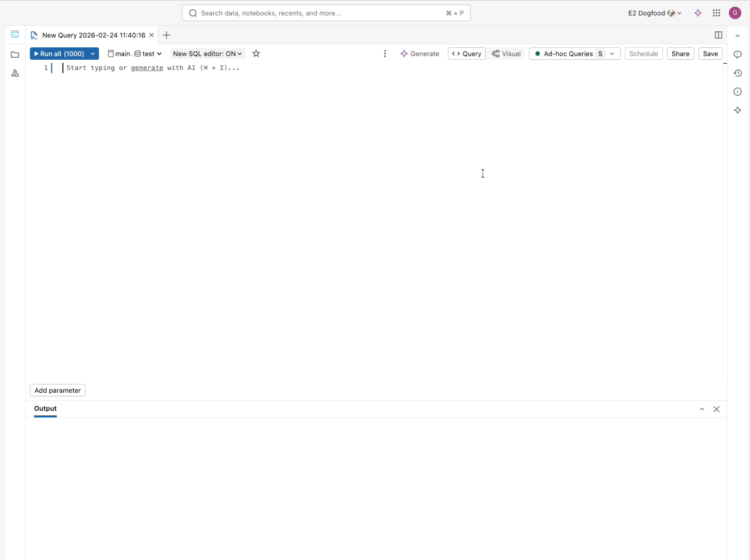
Task: Open the main.test catalog schema selector
Action: [134, 54]
